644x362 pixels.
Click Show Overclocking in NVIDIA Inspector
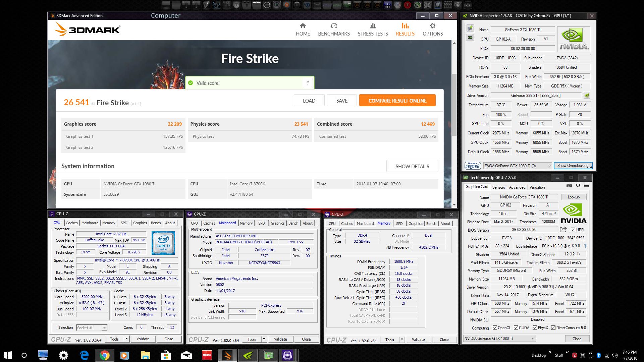click(573, 166)
